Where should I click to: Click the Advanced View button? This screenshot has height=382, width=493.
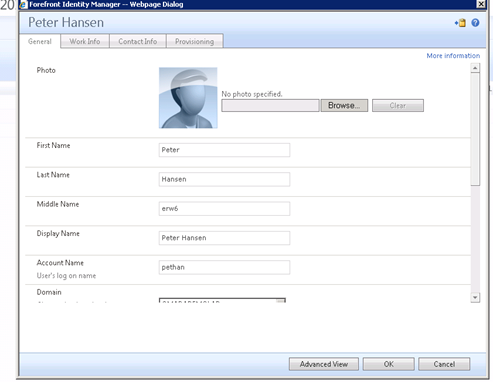coord(324,364)
